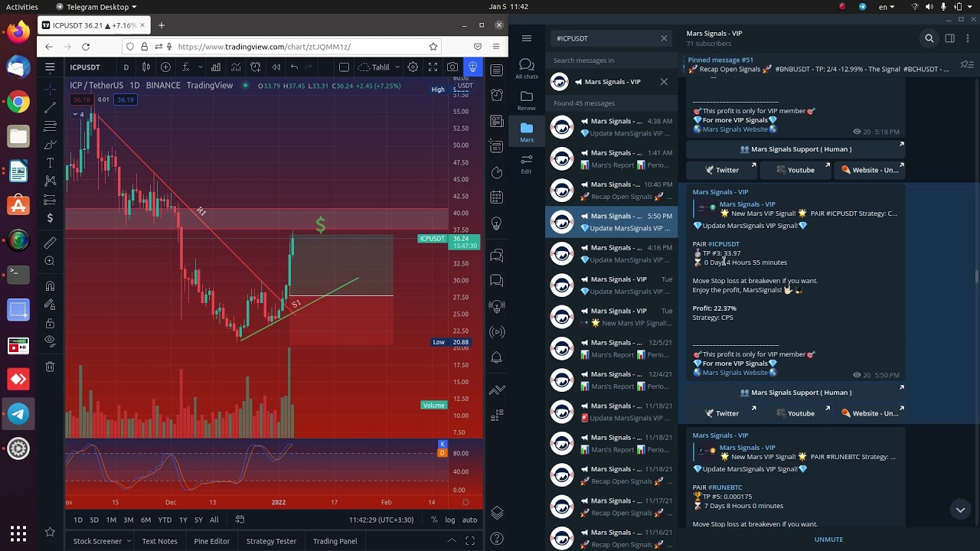Open Show Applications grid in dock
This screenshot has width=980, height=551.
coord(18,533)
